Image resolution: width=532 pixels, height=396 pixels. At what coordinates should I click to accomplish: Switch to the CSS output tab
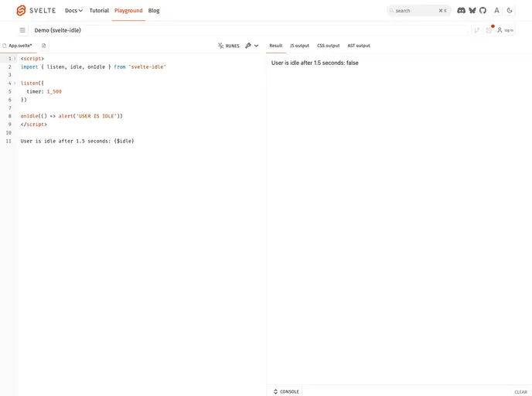(328, 46)
